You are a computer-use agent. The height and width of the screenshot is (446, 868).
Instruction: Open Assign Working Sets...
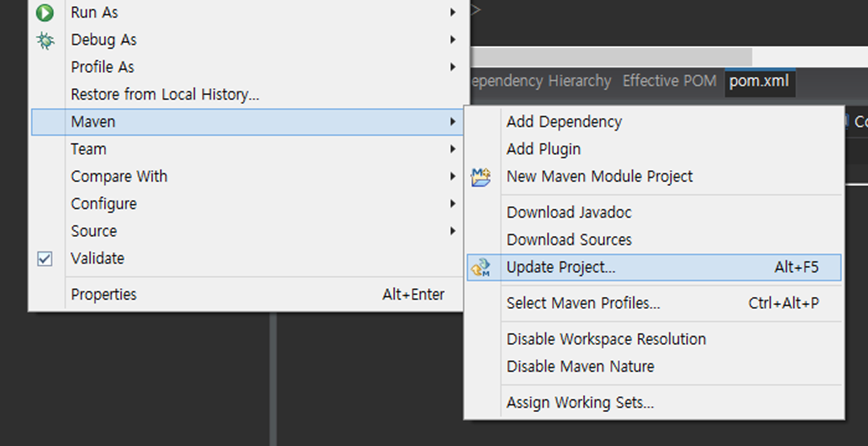[654, 402]
